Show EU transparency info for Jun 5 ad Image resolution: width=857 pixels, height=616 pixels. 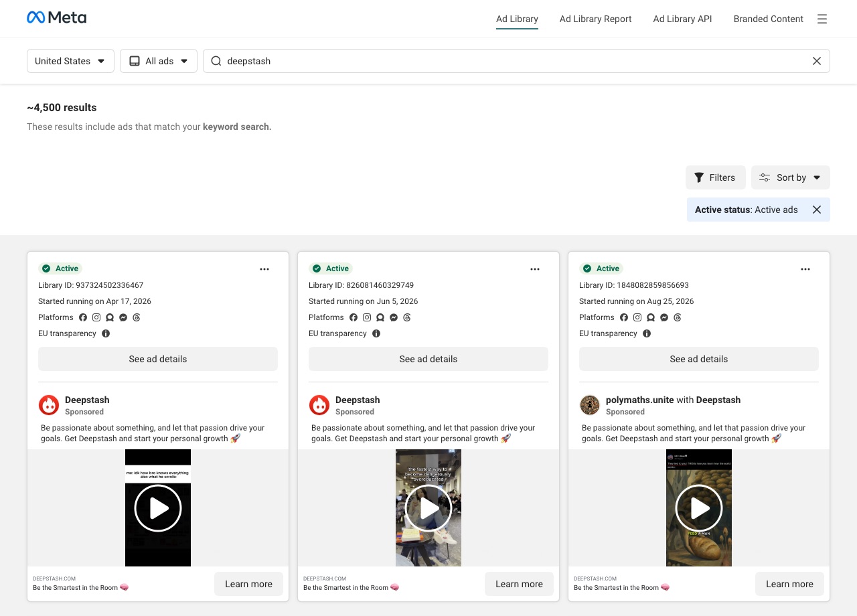click(x=376, y=333)
